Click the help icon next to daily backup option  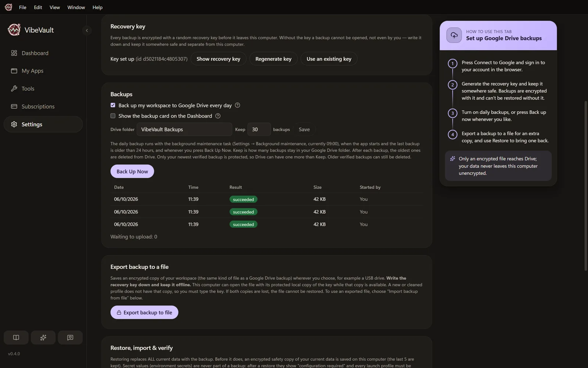coord(237,105)
